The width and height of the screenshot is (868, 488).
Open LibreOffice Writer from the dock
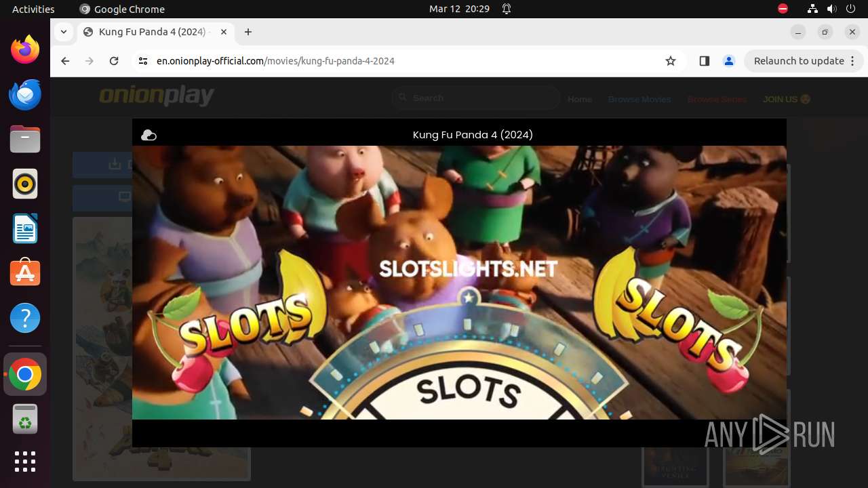click(25, 228)
